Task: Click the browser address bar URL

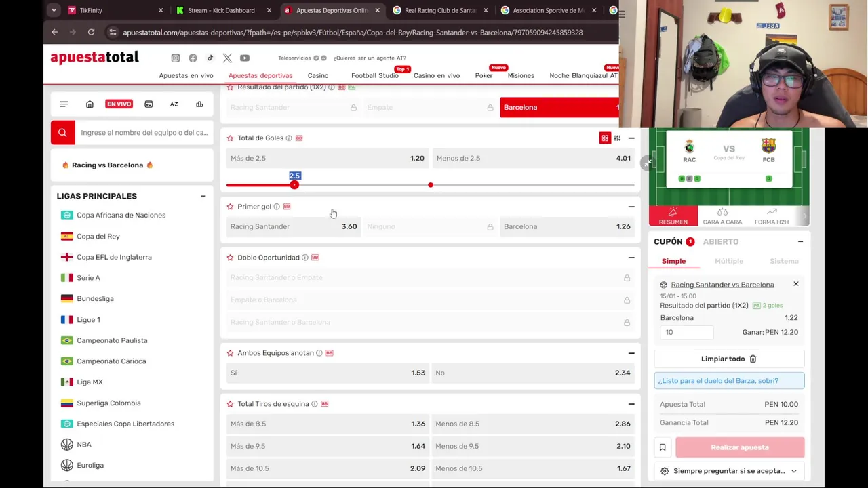Action: 353,32
